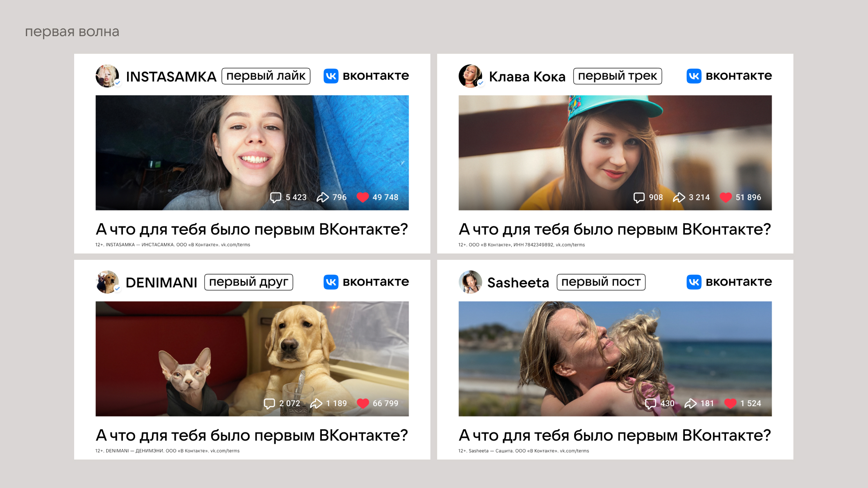
Task: Select the 'первый лайк' tag
Action: coord(266,76)
